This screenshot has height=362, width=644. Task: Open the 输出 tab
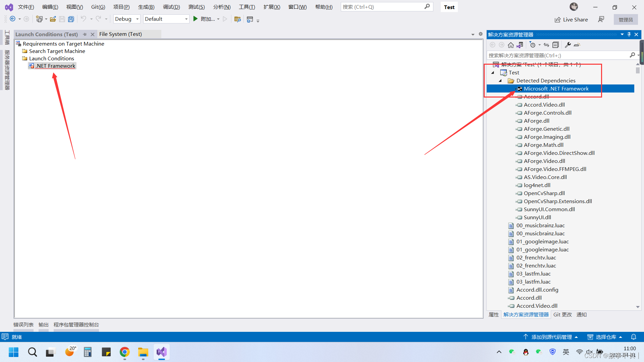point(44,324)
